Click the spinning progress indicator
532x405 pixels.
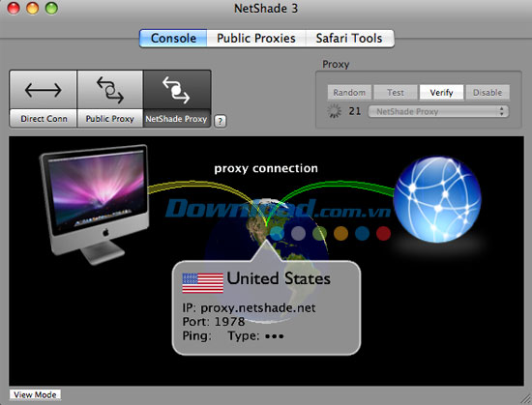(x=335, y=111)
